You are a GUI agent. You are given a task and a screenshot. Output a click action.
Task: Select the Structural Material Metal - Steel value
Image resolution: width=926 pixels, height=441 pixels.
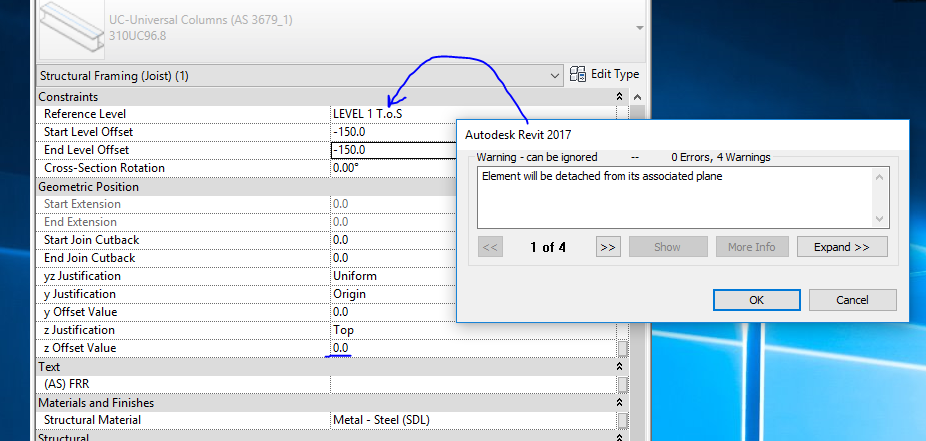pos(382,420)
